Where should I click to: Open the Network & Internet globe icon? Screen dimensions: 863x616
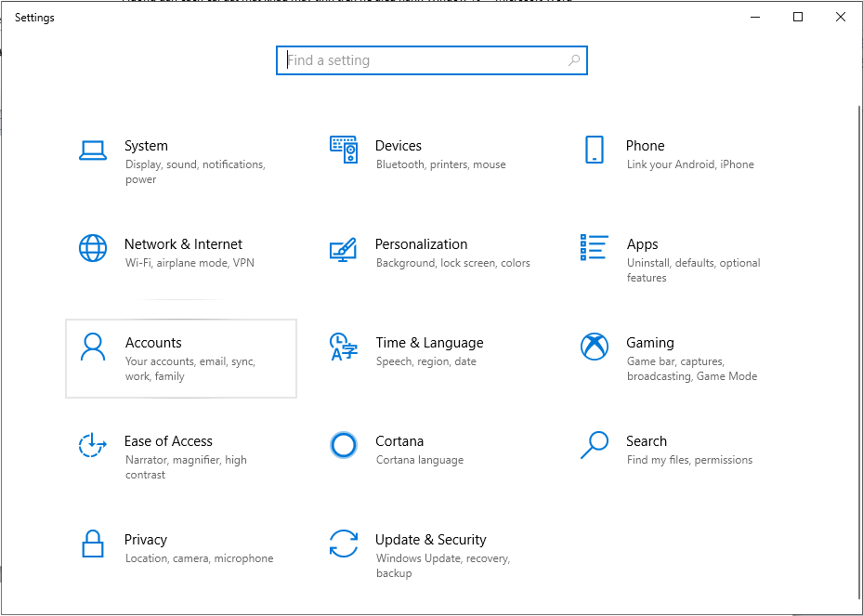tap(93, 248)
